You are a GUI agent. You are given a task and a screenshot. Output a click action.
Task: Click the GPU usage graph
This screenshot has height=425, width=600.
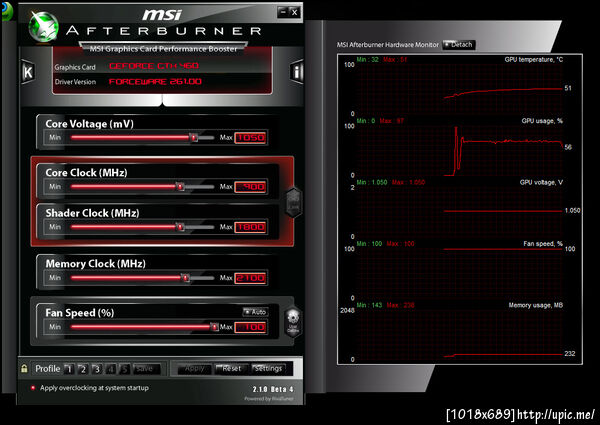(459, 150)
